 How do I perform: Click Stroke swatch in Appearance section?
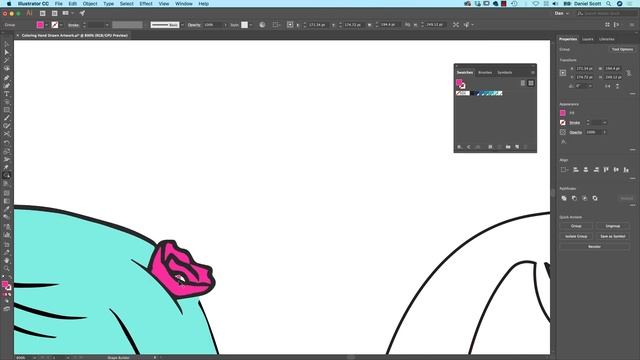(x=563, y=122)
